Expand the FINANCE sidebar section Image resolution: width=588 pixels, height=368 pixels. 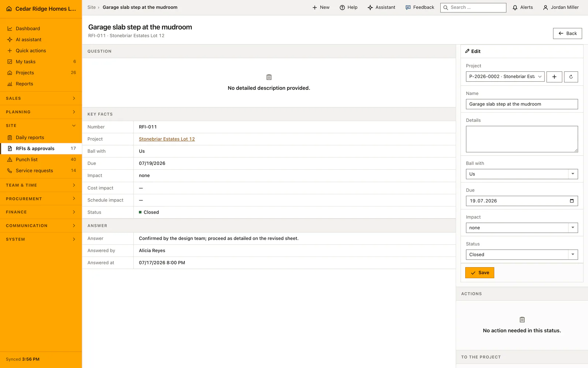point(41,212)
